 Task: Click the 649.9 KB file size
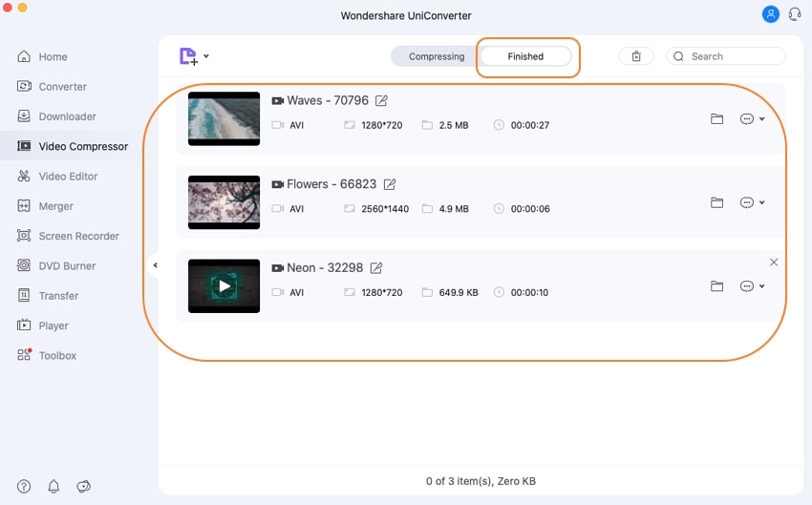[459, 293]
